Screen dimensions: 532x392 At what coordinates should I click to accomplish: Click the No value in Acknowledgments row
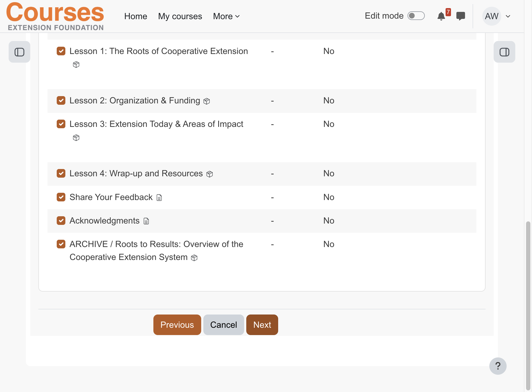(329, 221)
